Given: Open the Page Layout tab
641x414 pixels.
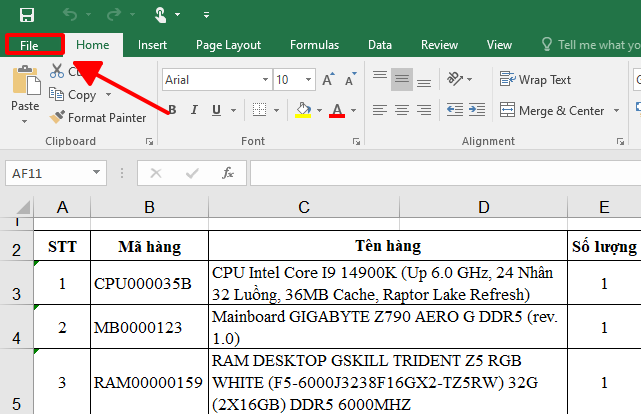Looking at the screenshot, I should point(228,45).
